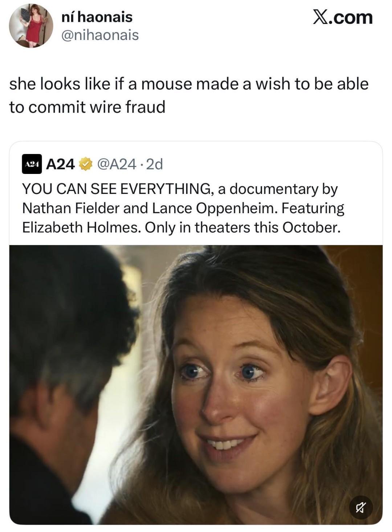This screenshot has height=532, width=392.
Task: Unmute the video with the speaker icon
Action: (361, 507)
